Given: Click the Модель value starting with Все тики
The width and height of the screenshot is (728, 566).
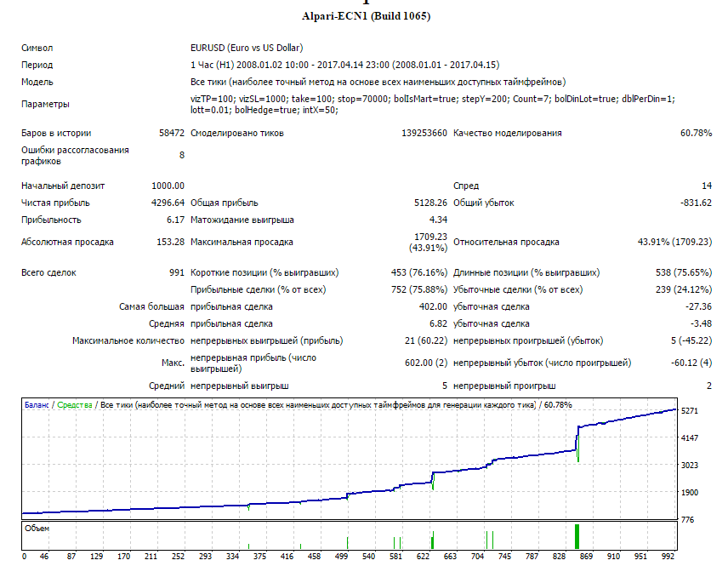Looking at the screenshot, I should point(378,83).
